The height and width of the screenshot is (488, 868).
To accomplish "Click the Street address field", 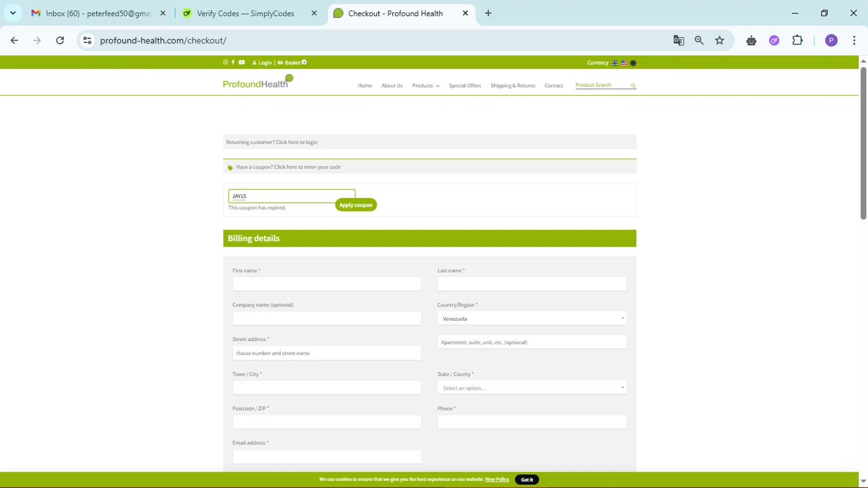I will tap(327, 353).
